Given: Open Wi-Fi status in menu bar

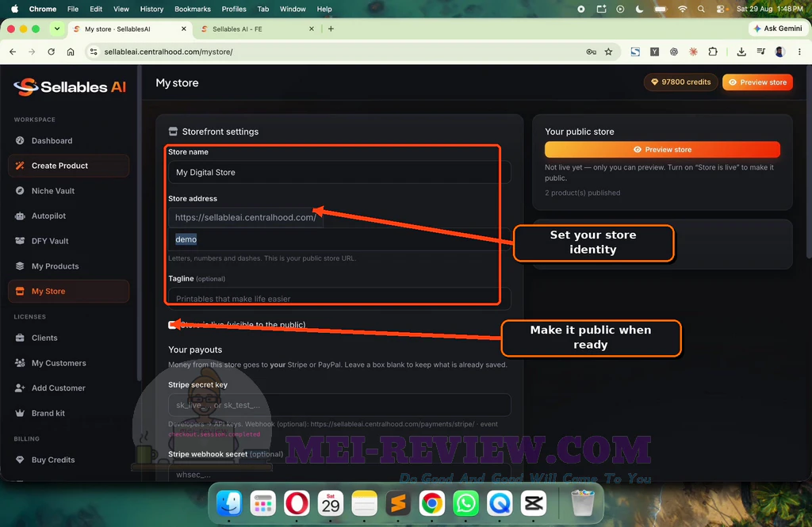Looking at the screenshot, I should click(683, 9).
